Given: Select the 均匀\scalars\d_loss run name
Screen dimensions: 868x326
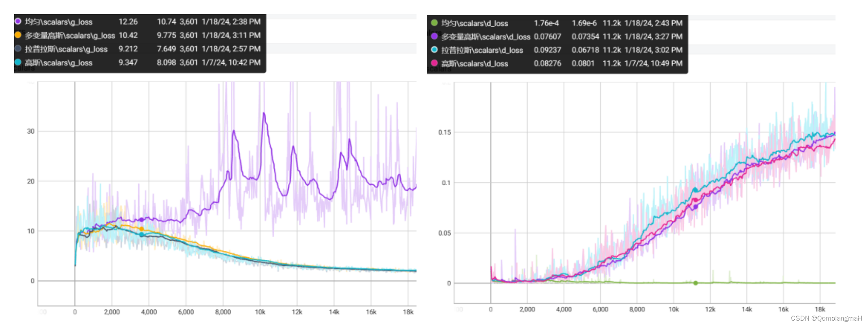Looking at the screenshot, I should (475, 23).
